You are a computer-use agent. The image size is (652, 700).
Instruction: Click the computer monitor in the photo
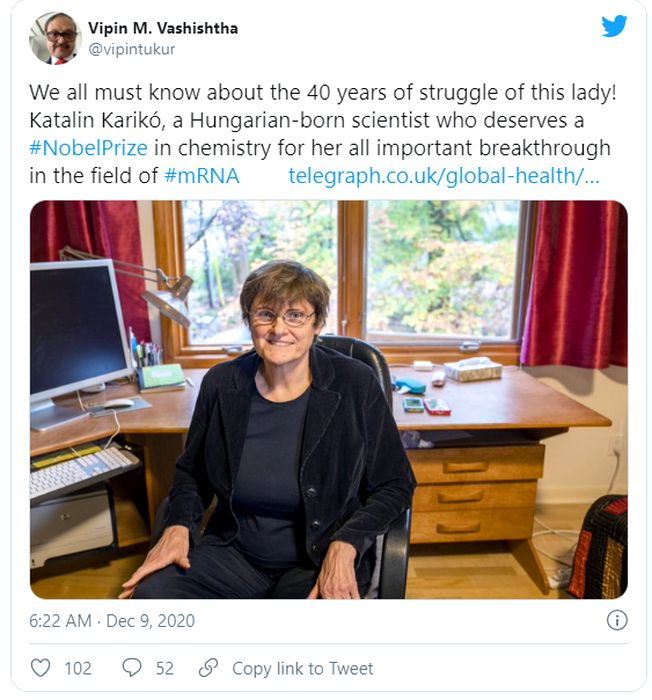pyautogui.click(x=78, y=330)
